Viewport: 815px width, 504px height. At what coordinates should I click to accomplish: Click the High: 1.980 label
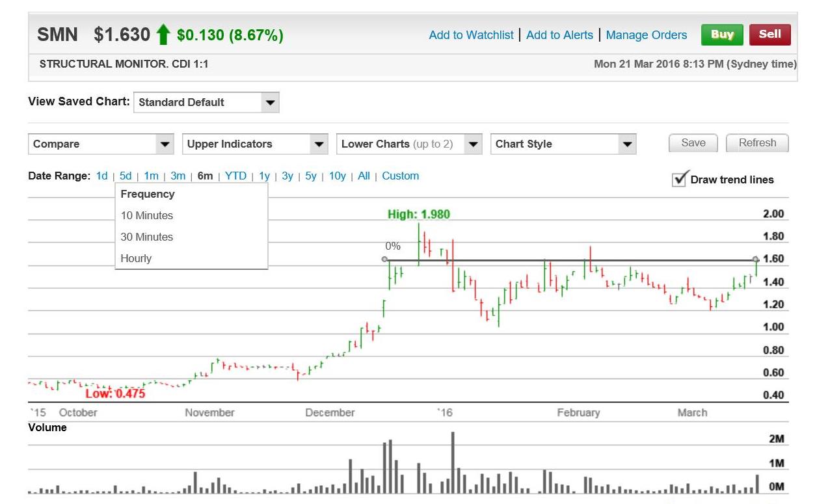[418, 214]
